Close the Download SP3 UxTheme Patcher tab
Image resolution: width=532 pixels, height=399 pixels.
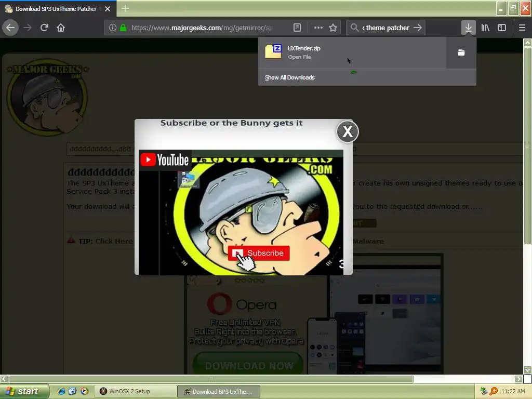(108, 9)
